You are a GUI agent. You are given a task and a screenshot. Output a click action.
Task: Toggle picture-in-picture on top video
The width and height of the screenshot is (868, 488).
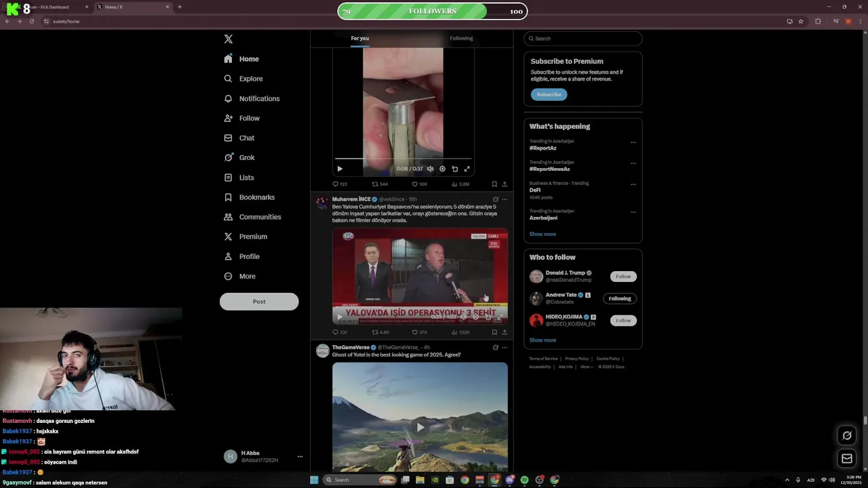[454, 169]
